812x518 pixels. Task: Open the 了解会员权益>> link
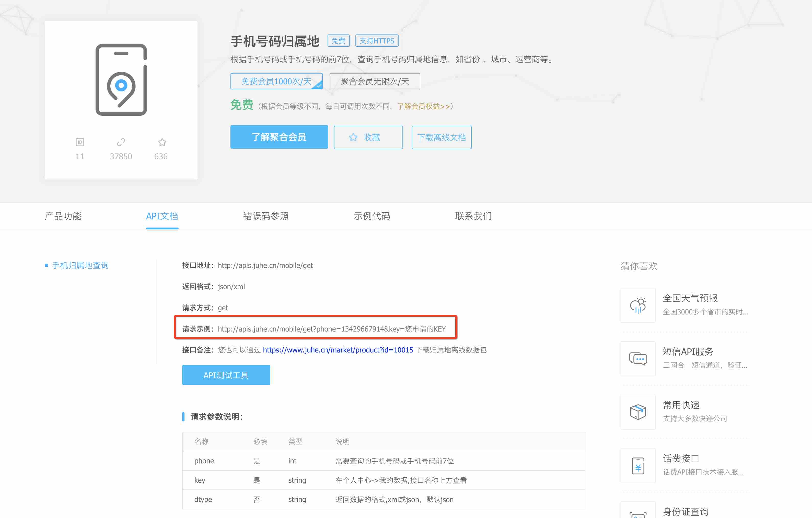pyautogui.click(x=424, y=107)
